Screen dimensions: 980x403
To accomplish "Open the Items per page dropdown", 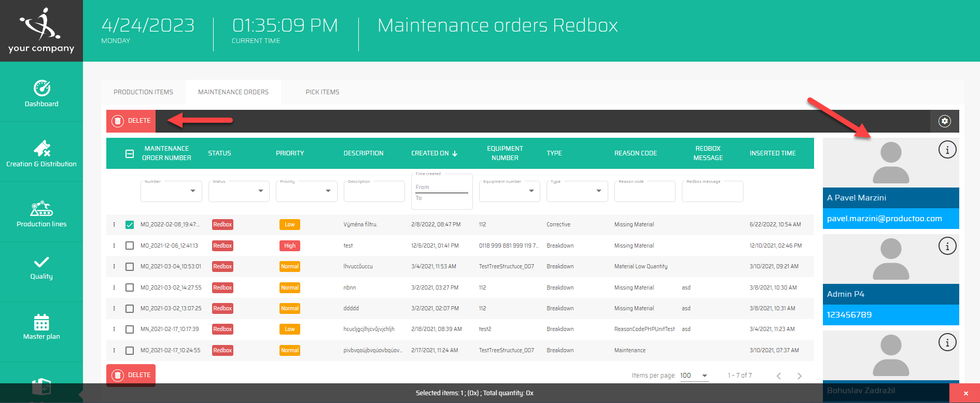I will [x=694, y=376].
